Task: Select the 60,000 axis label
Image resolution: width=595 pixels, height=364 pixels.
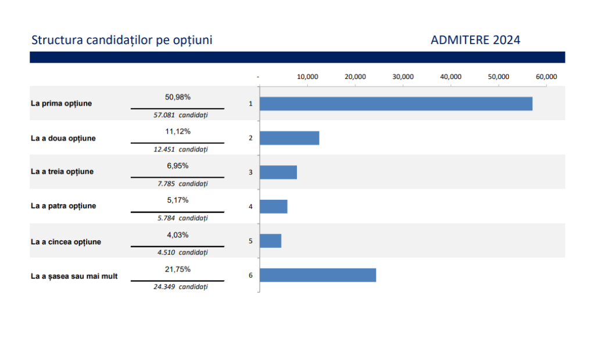Action: (x=546, y=77)
